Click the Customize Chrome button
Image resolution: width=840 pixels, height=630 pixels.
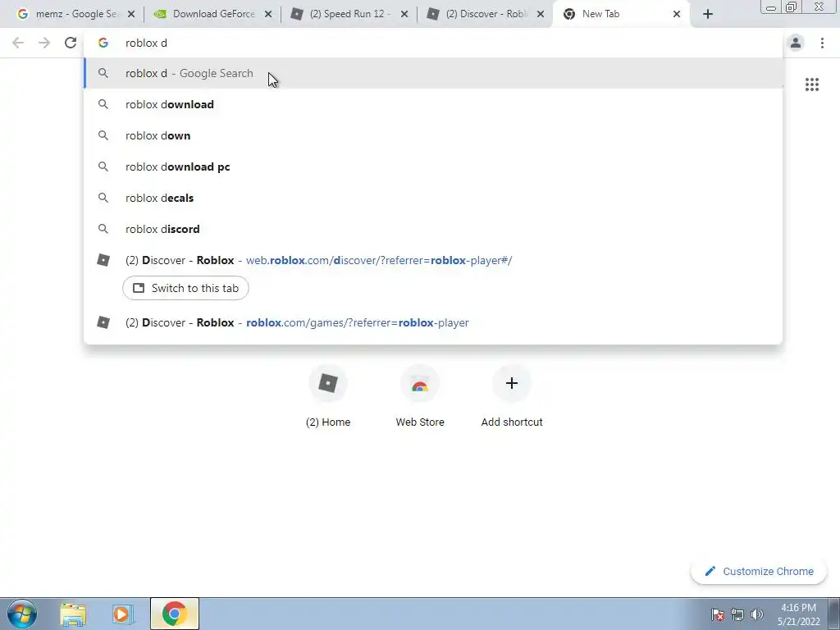click(x=759, y=572)
